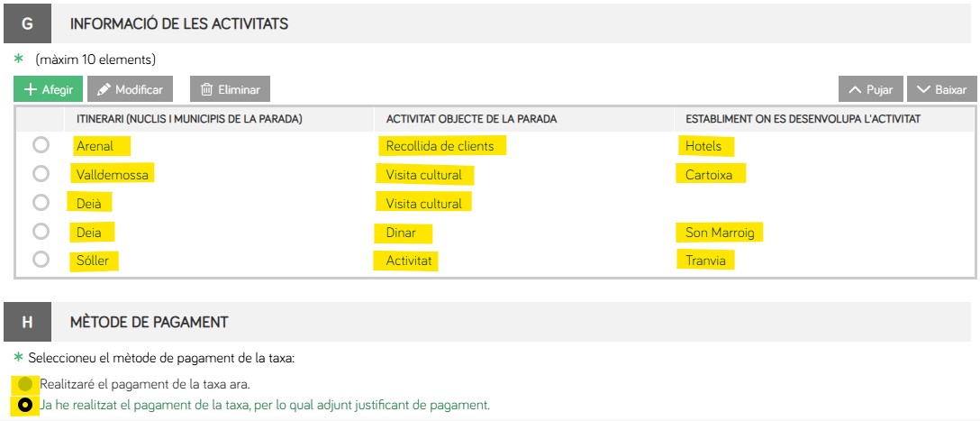Select radio button for Deia Dinar row
This screenshot has width=980, height=421.
click(41, 232)
